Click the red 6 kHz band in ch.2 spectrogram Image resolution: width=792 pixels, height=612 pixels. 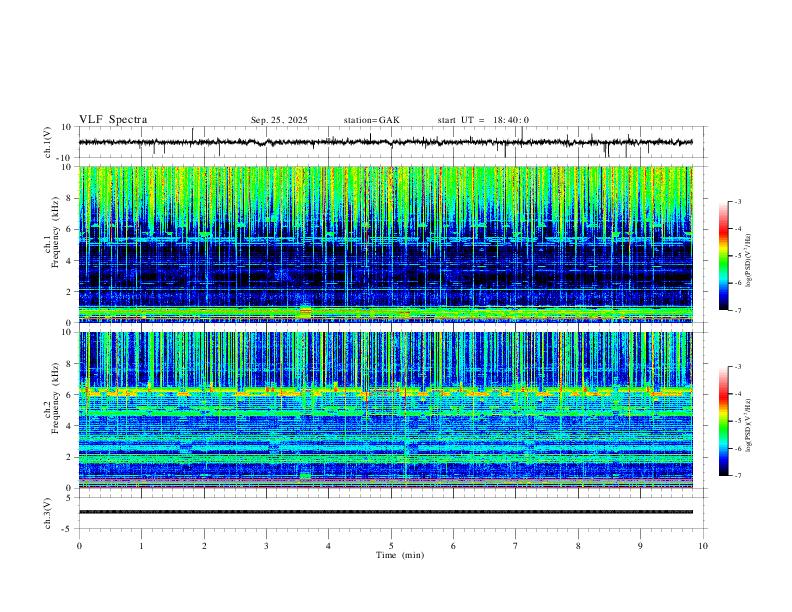[x=386, y=391]
